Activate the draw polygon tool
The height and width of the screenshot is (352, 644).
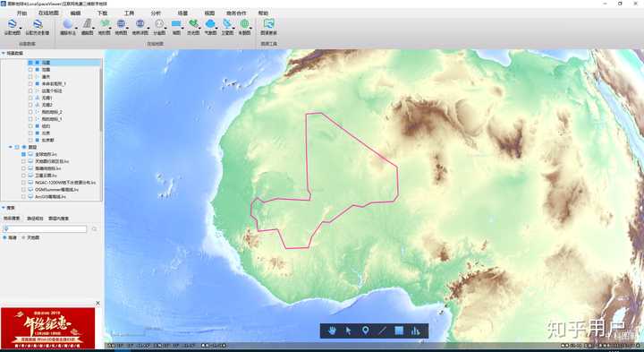tap(399, 331)
